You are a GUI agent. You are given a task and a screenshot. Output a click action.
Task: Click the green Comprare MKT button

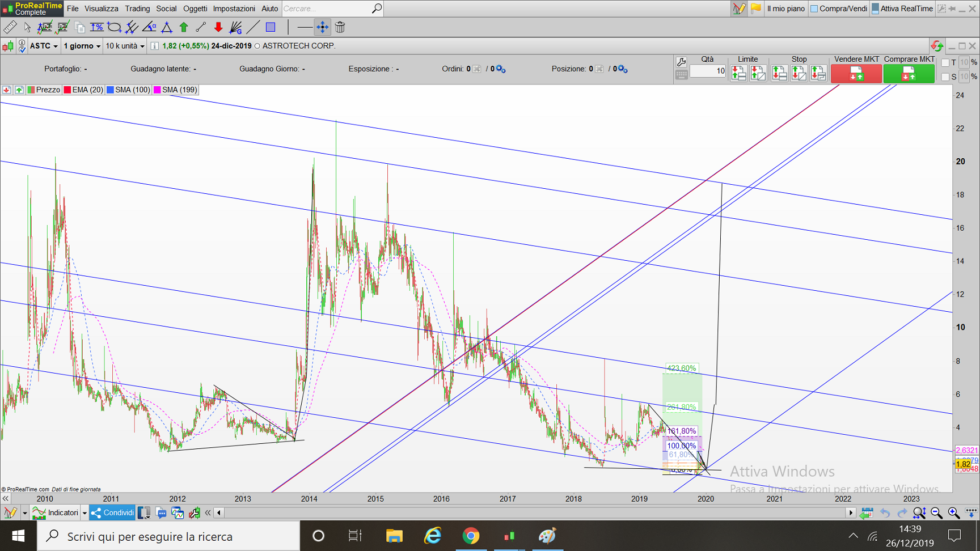(909, 74)
